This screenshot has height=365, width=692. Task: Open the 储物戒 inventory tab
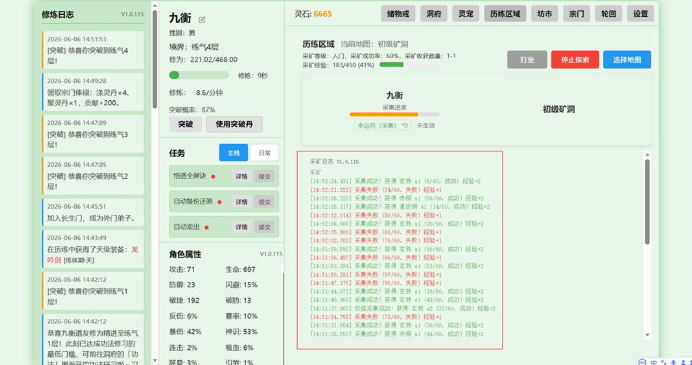click(x=398, y=14)
